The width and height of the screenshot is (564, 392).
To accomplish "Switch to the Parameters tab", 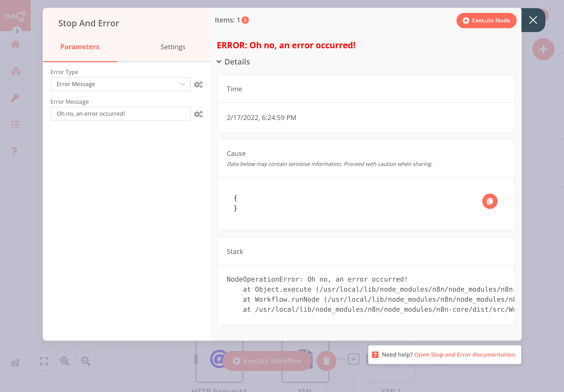I will click(x=80, y=47).
